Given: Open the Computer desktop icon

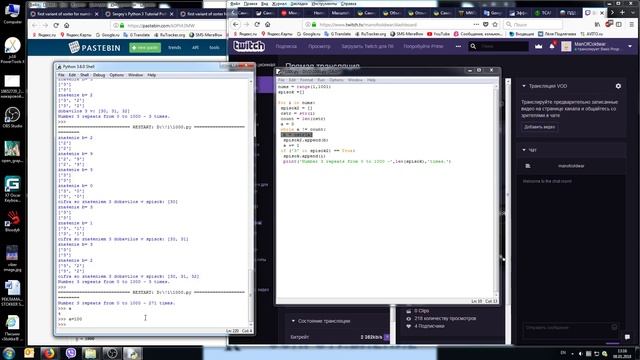Looking at the screenshot, I should tap(12, 13).
